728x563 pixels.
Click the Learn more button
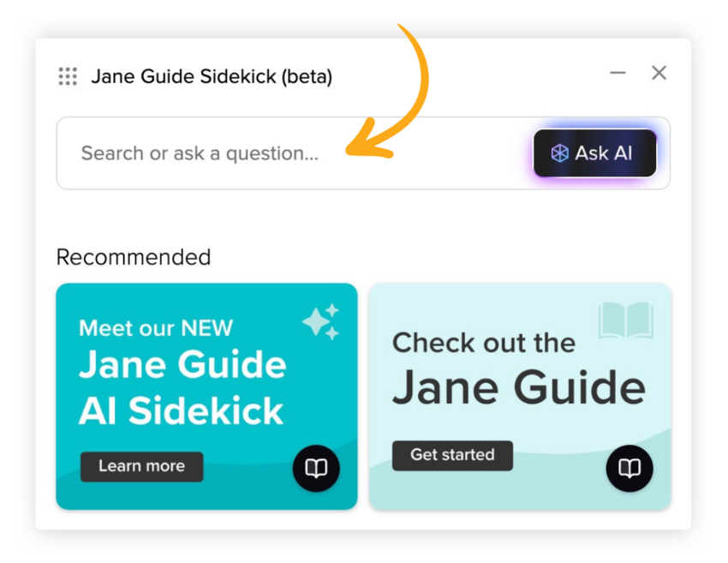tap(141, 466)
